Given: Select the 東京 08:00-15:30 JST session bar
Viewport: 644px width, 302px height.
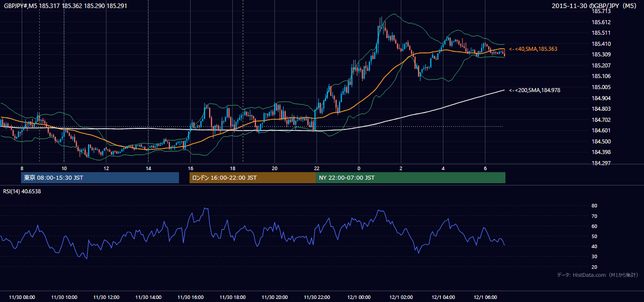Looking at the screenshot, I should tap(100, 178).
